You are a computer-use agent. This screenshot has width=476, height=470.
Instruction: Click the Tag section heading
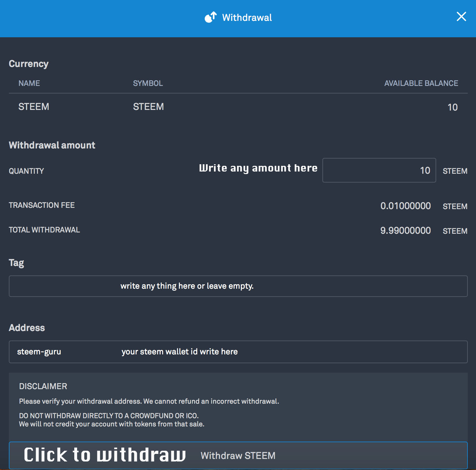tap(16, 263)
